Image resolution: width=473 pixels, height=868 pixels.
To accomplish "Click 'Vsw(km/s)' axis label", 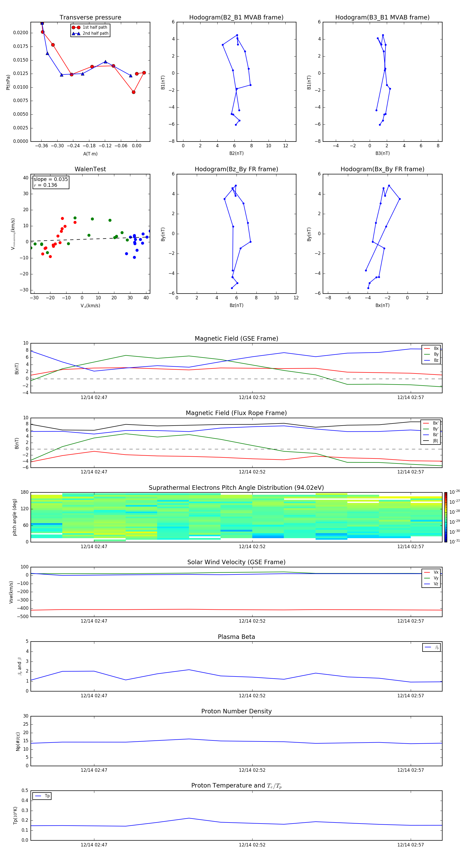I will point(11,592).
